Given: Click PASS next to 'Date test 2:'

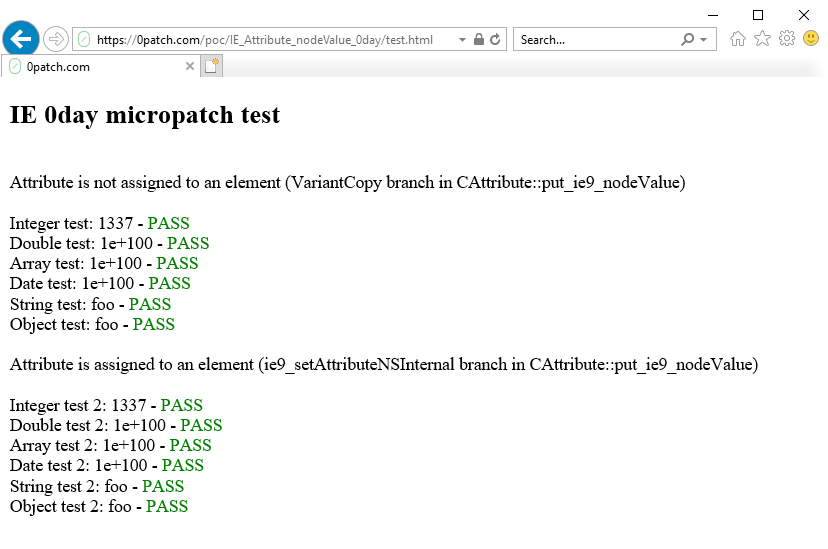Looking at the screenshot, I should [x=183, y=466].
